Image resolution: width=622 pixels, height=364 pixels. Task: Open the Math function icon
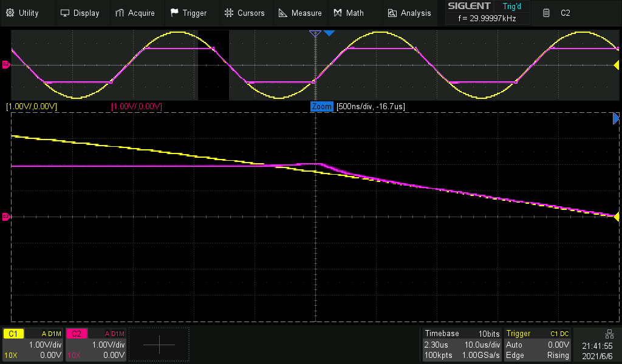pyautogui.click(x=337, y=12)
